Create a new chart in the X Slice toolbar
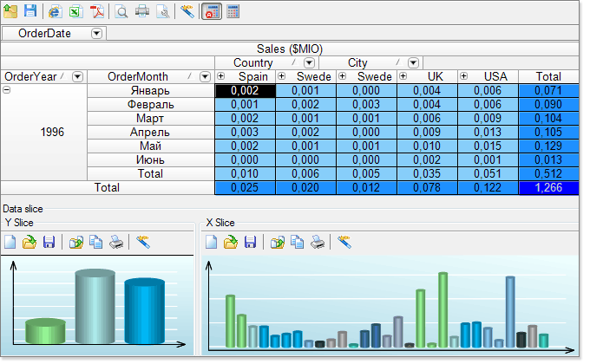This screenshot has height=364, width=590. click(x=212, y=242)
